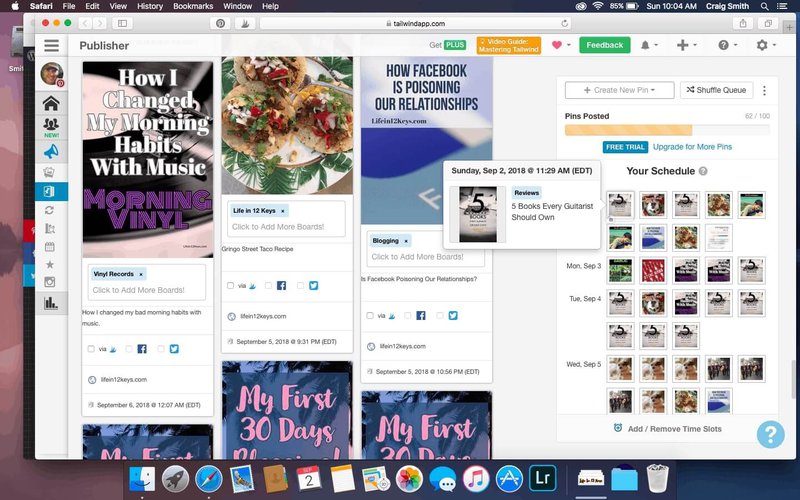Open Photos app from the Dock

click(409, 479)
